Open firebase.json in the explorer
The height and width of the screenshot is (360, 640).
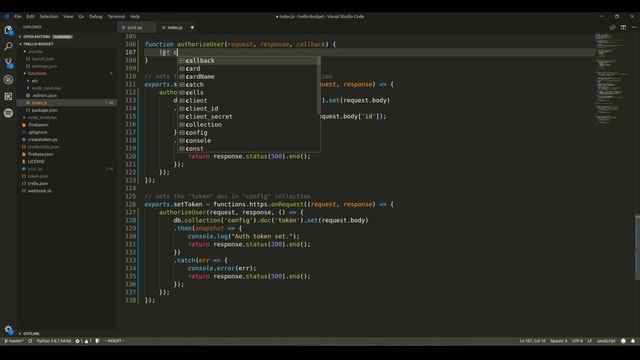67,154
